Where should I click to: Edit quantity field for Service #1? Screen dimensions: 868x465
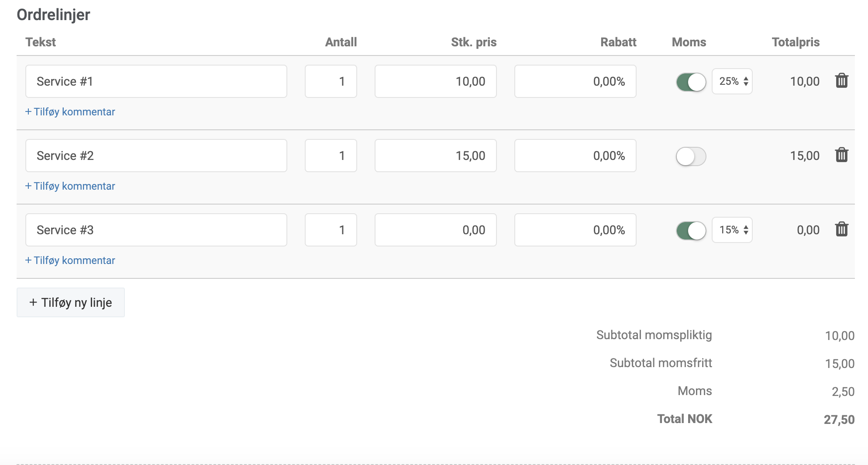click(x=331, y=81)
